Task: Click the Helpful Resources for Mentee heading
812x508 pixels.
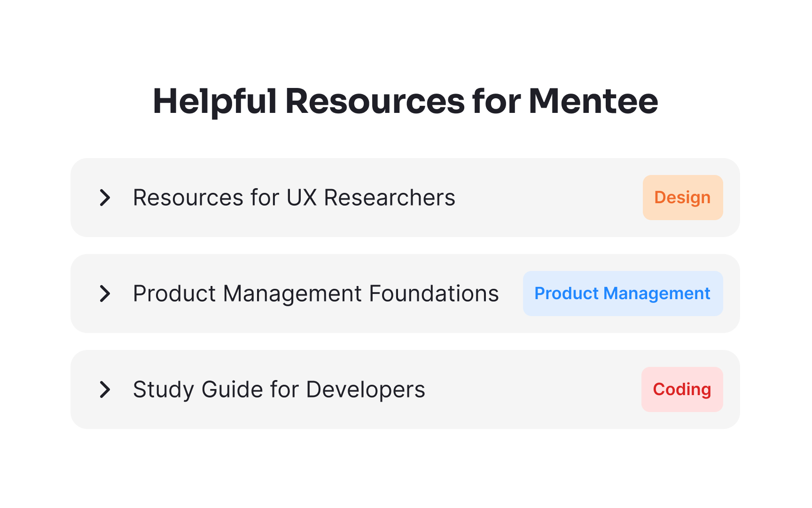Action: [406, 101]
